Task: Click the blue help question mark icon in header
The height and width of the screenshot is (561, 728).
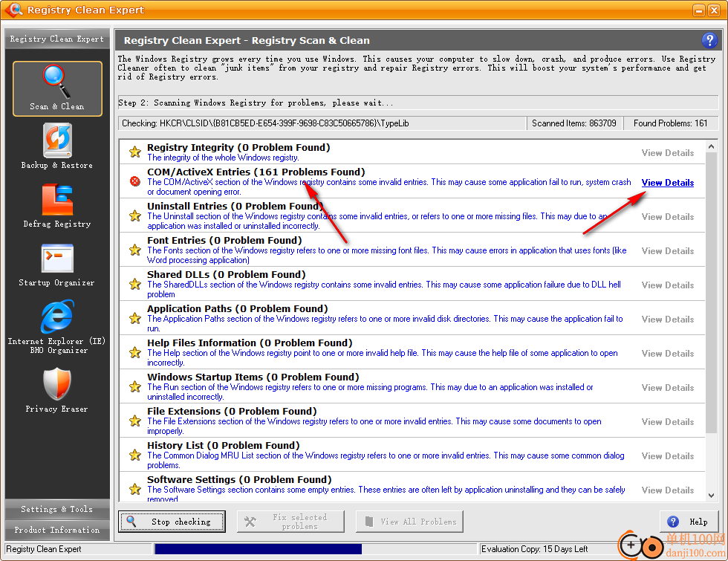Action: (709, 40)
